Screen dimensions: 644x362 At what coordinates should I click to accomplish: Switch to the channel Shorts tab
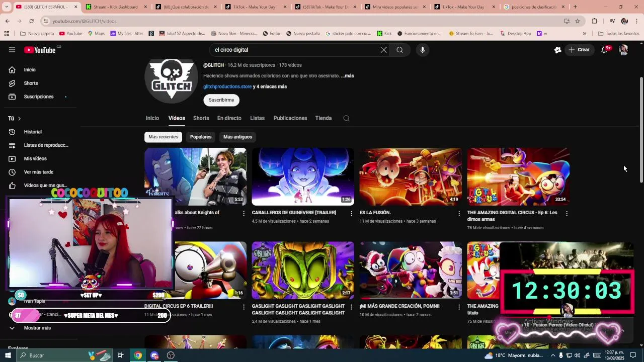tap(201, 118)
